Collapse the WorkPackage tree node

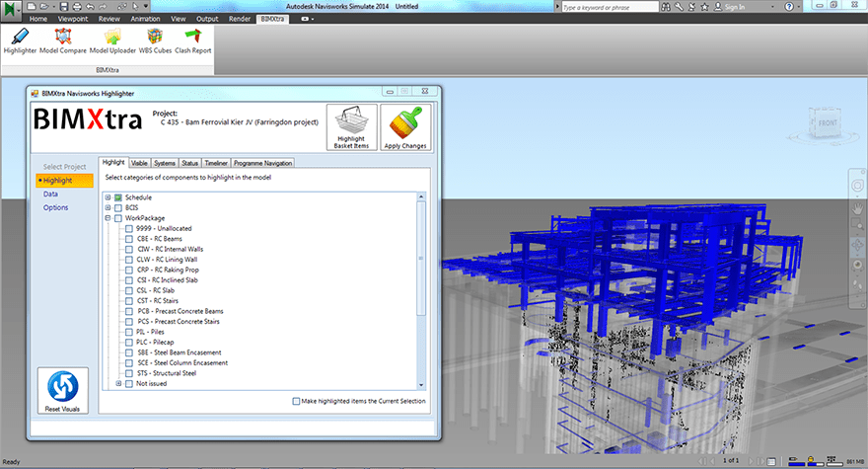point(108,218)
